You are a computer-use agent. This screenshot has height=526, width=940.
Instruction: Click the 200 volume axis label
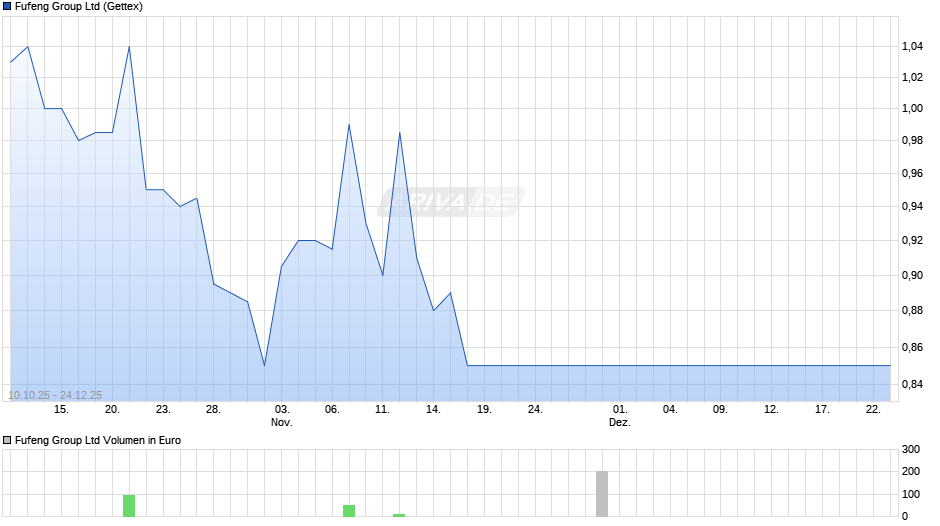coord(911,471)
